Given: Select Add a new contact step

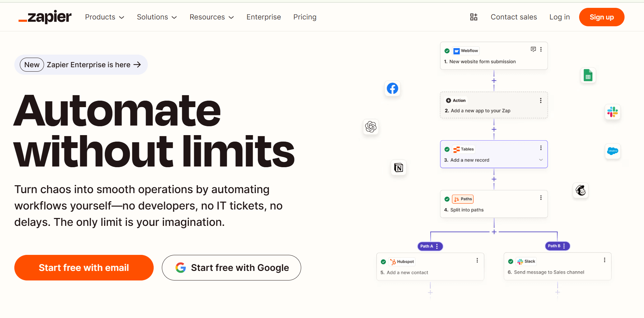Looking at the screenshot, I should pos(430,267).
